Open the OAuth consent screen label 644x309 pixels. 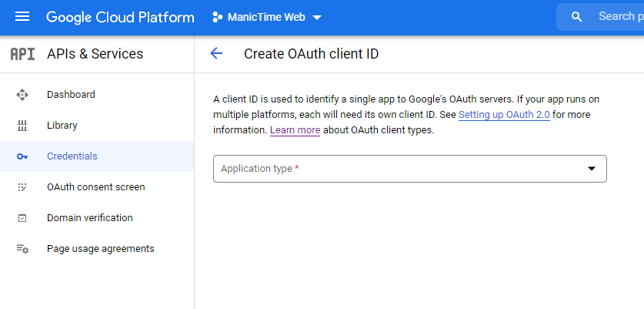[95, 187]
